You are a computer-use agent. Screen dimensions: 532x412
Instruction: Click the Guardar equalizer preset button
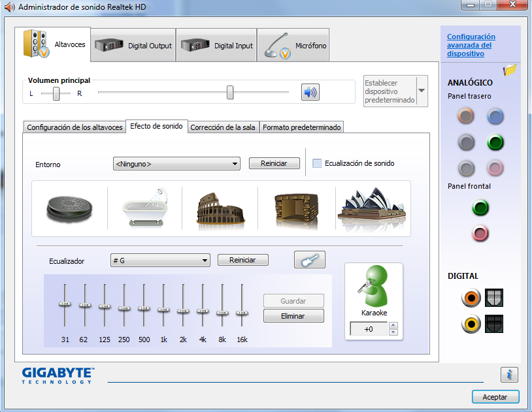click(x=293, y=301)
